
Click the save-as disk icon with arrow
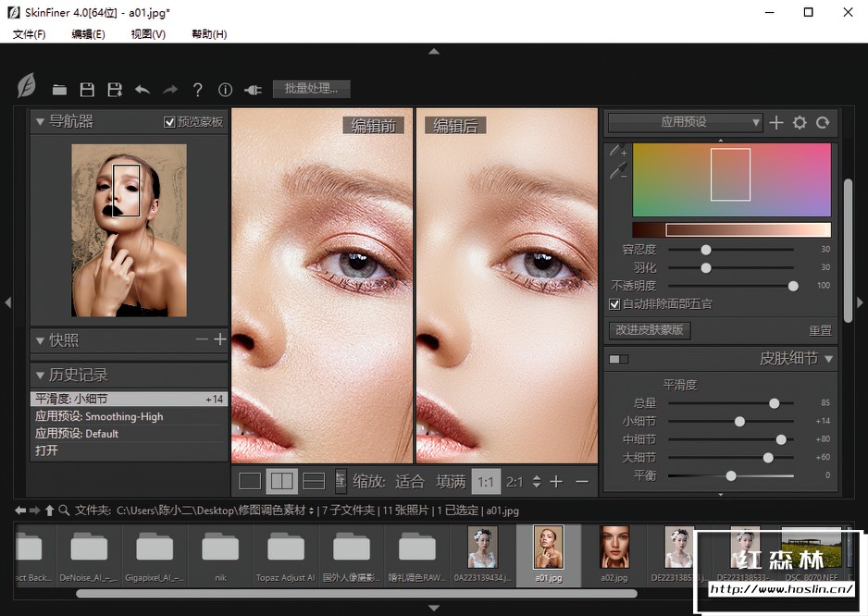pos(115,90)
